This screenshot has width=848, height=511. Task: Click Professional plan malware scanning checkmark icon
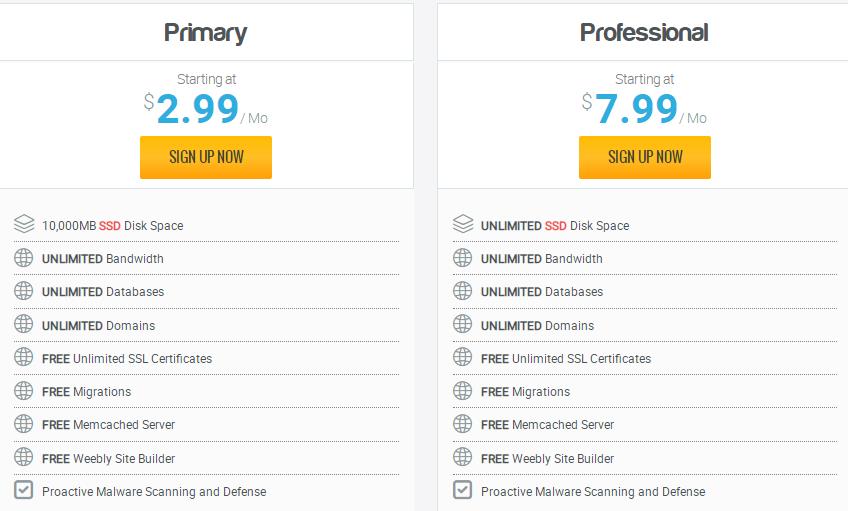[462, 490]
